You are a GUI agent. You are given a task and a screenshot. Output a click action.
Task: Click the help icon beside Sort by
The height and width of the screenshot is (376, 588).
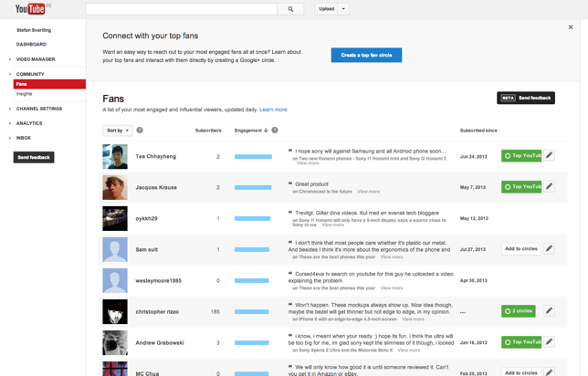coord(140,131)
